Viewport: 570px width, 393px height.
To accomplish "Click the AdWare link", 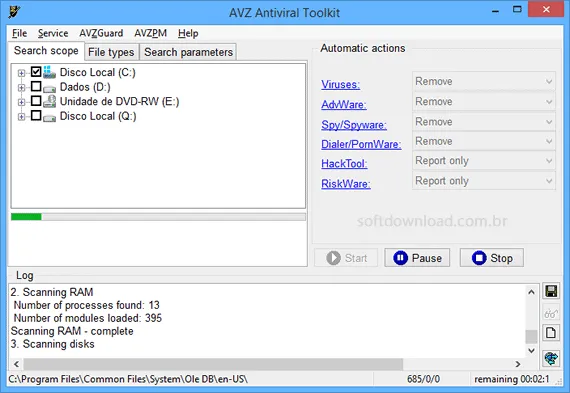I will [344, 104].
